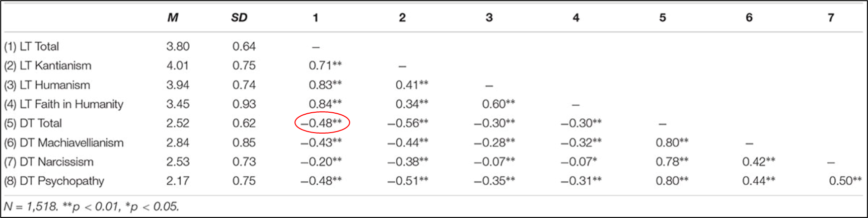This screenshot has height=218, width=868.
Task: Click the M column header
Action: (x=172, y=18)
